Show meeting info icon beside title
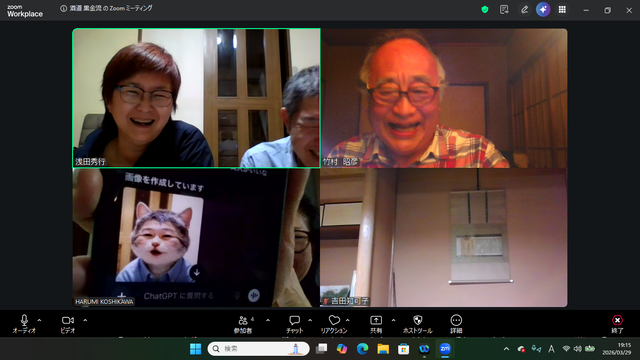The height and width of the screenshot is (360, 640). coord(63,9)
